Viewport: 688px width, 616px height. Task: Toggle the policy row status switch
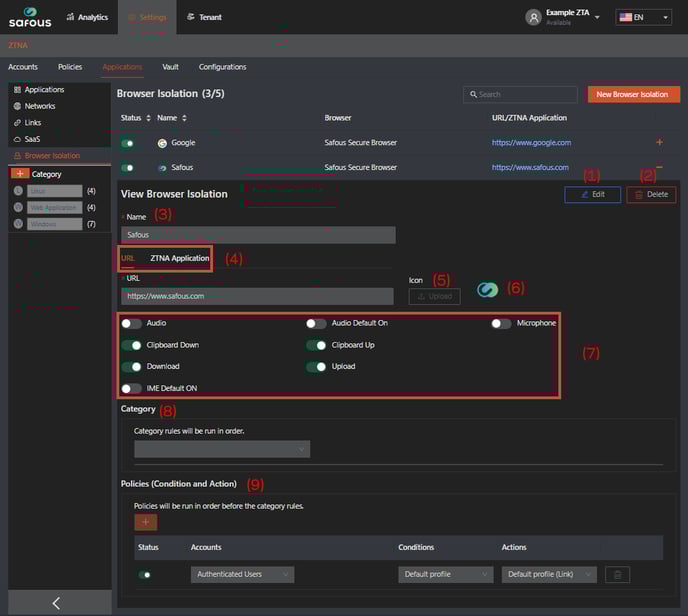[x=144, y=574]
